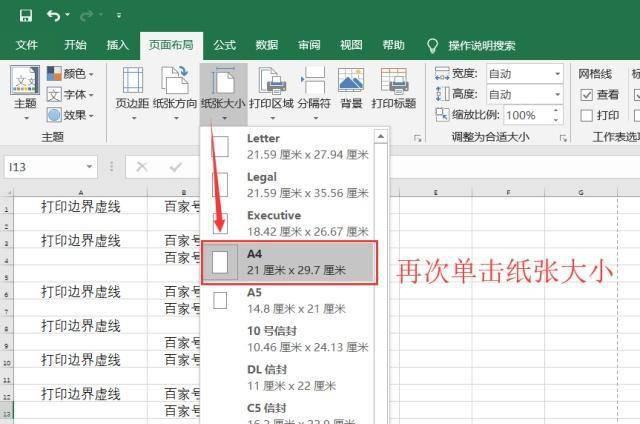This screenshot has width=640, height=424.
Task: Click cell A1 containing 打印边界虚线
Action: tap(80, 207)
